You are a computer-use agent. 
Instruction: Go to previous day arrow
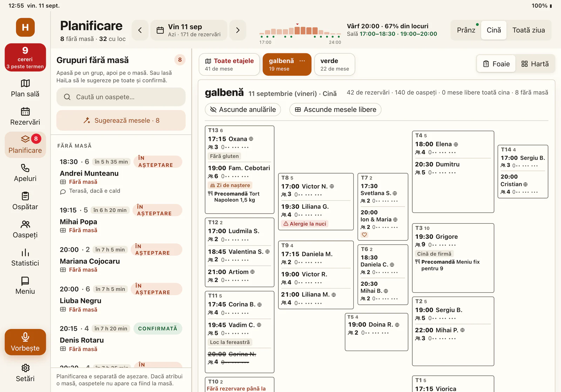pyautogui.click(x=140, y=30)
